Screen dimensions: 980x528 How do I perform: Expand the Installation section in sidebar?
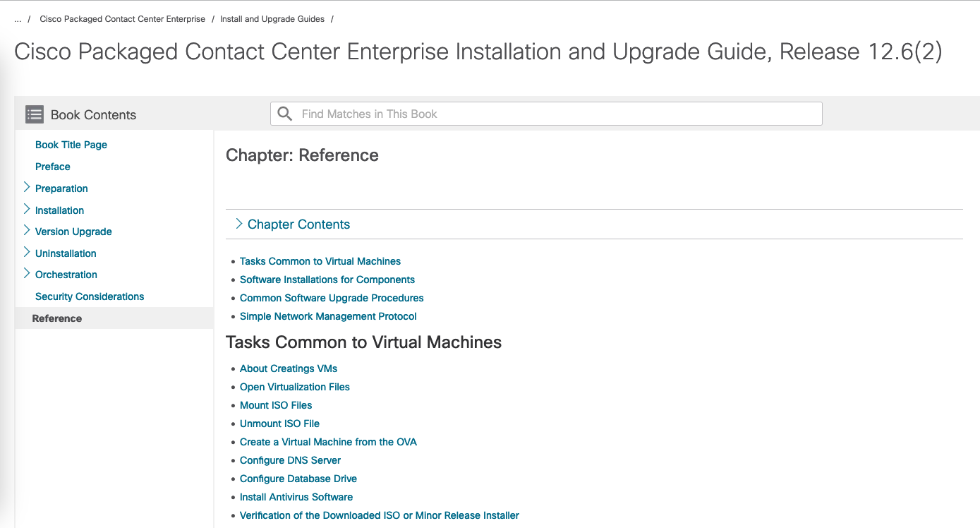pyautogui.click(x=27, y=210)
